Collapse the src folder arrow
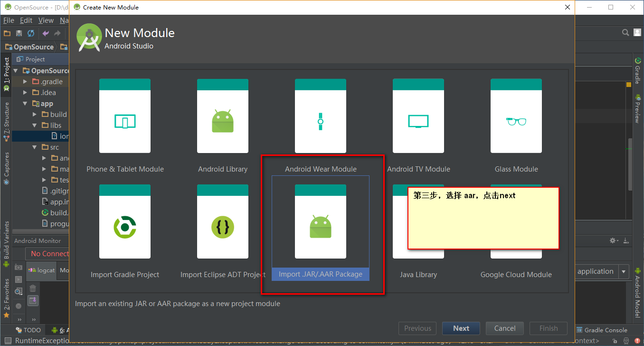Image resolution: width=644 pixels, height=346 pixels. tap(35, 147)
